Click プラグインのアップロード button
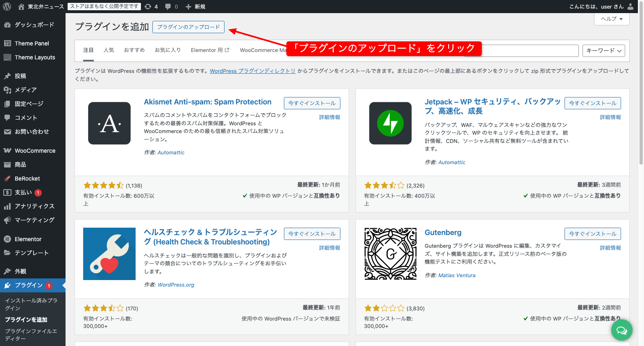Viewport: 644px width, 346px height. tap(188, 27)
